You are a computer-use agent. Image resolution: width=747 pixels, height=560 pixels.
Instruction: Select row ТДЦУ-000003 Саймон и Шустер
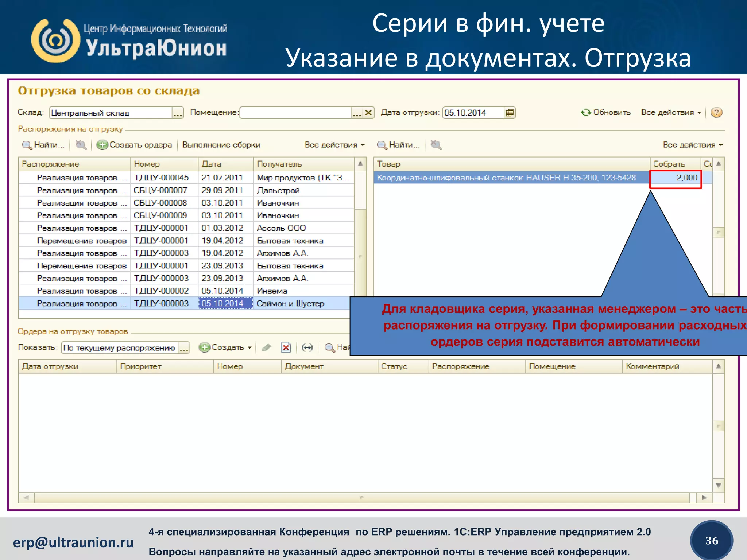(x=186, y=303)
